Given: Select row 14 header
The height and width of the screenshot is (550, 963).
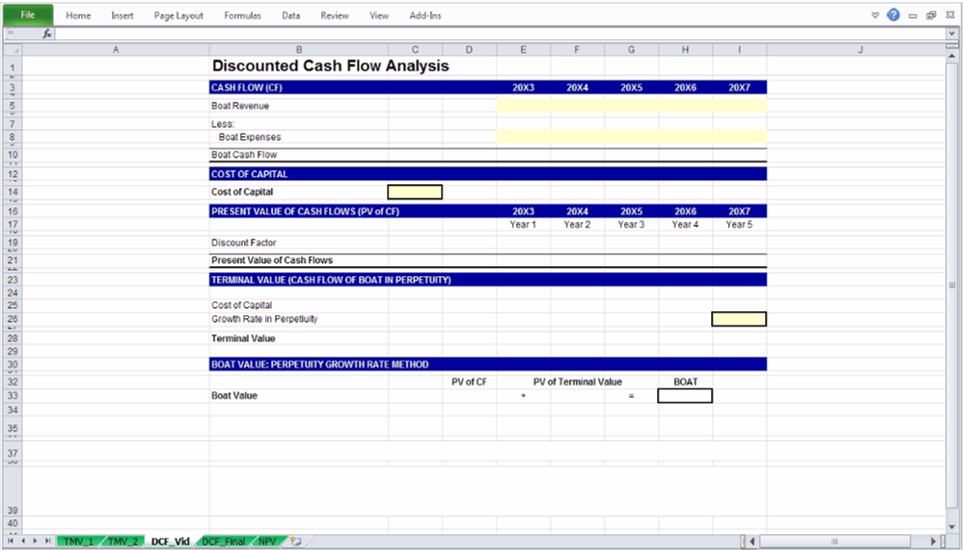Looking at the screenshot, I should pyautogui.click(x=12, y=192).
